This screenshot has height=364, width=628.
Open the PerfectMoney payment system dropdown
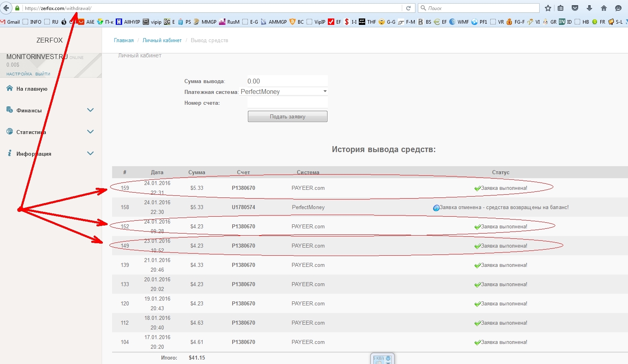[x=284, y=92]
